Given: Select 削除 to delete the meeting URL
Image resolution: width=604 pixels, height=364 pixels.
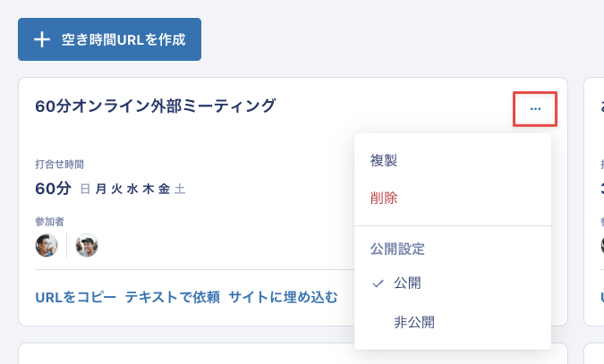Looking at the screenshot, I should tap(384, 198).
